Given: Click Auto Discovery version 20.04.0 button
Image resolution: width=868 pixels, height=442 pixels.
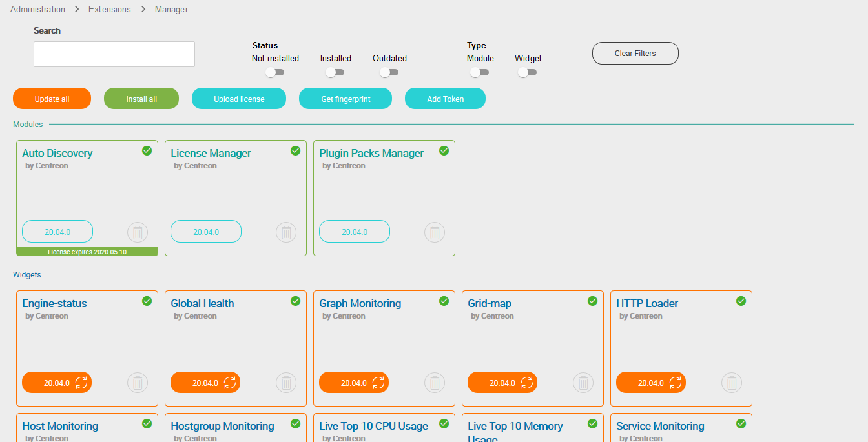Looking at the screenshot, I should (x=57, y=232).
